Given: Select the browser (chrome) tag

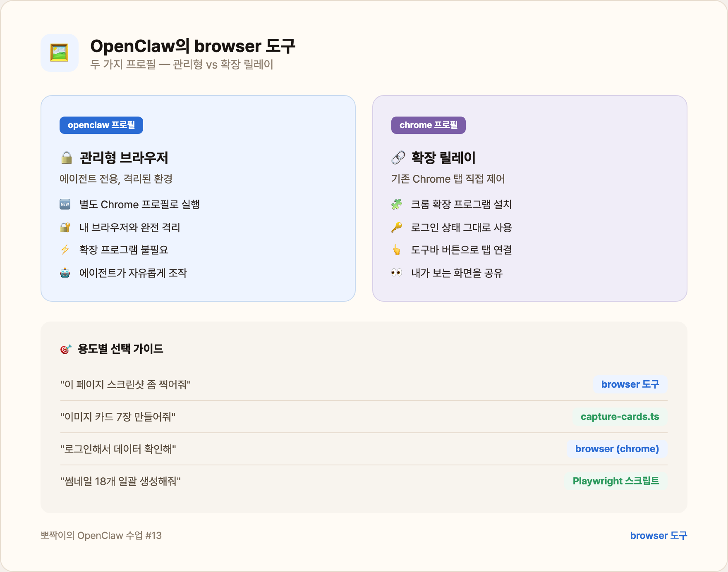Looking at the screenshot, I should pos(617,449).
